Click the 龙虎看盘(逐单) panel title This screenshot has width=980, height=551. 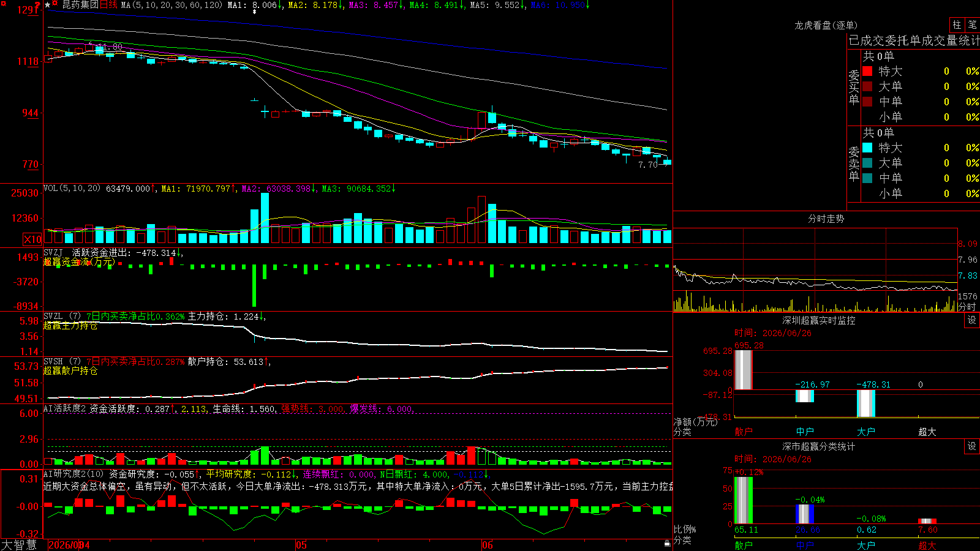coord(826,25)
